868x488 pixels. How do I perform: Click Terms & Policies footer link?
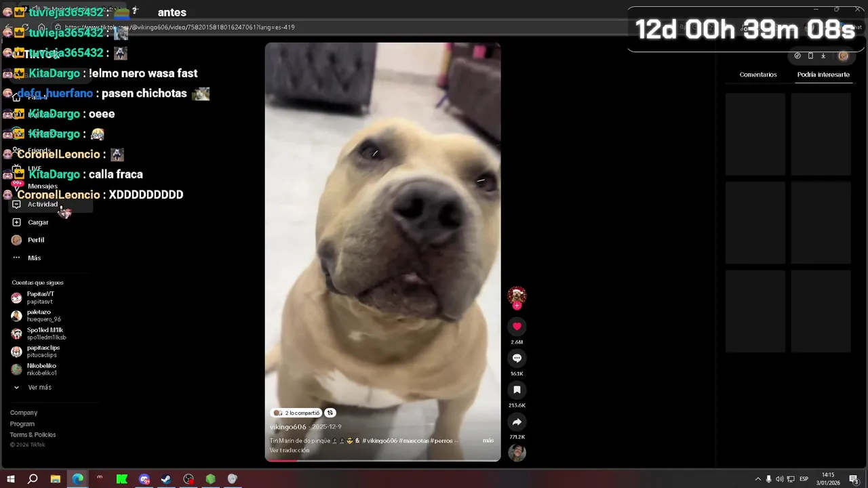point(33,434)
